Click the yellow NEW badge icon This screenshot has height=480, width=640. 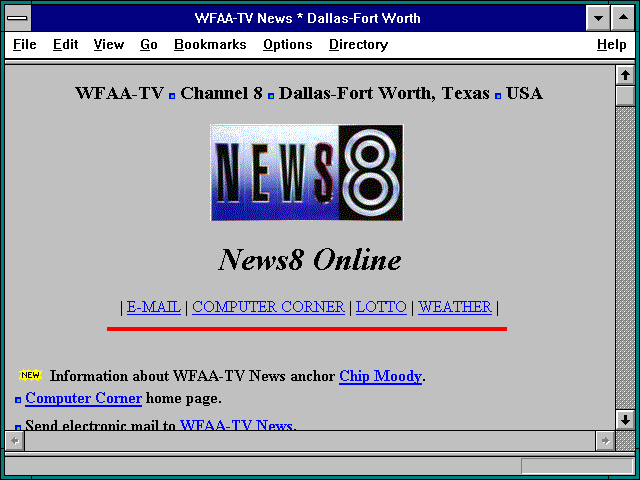(31, 375)
